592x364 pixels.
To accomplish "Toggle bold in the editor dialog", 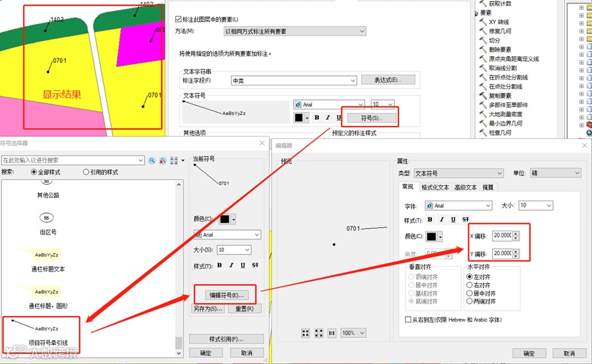I will 430,220.
